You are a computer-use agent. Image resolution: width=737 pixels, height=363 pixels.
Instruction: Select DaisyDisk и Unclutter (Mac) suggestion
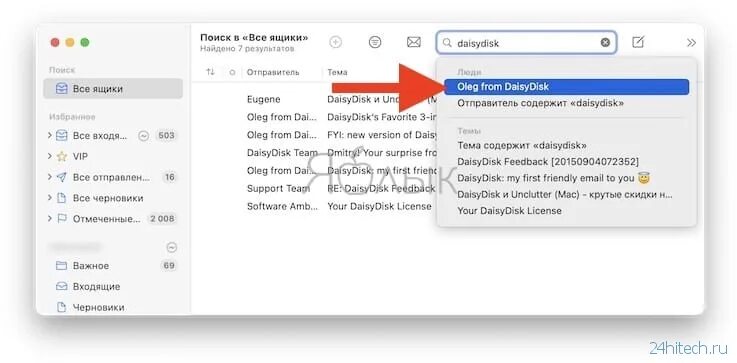point(565,194)
